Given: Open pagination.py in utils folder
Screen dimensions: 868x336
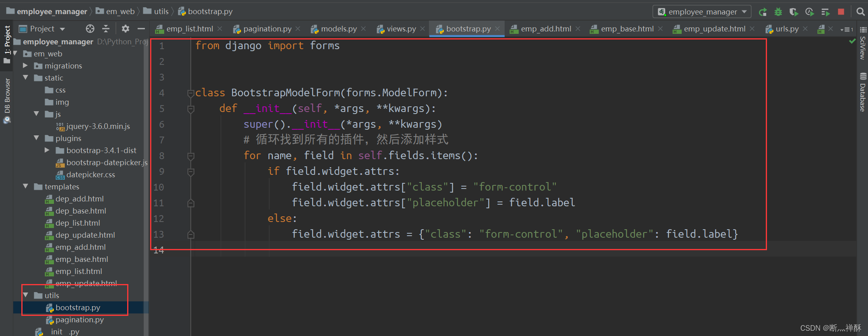Looking at the screenshot, I should (74, 319).
